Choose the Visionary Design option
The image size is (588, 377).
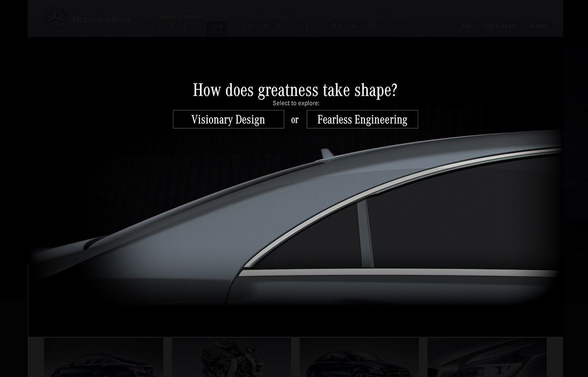[228, 119]
